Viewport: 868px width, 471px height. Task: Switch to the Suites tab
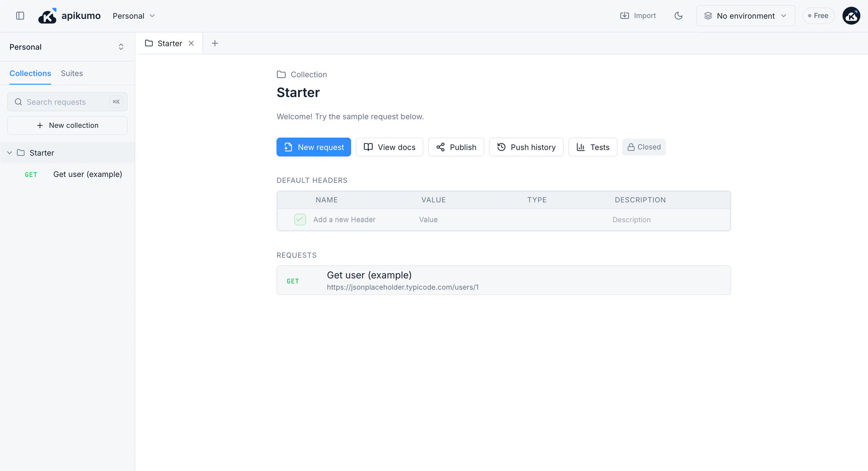[72, 73]
